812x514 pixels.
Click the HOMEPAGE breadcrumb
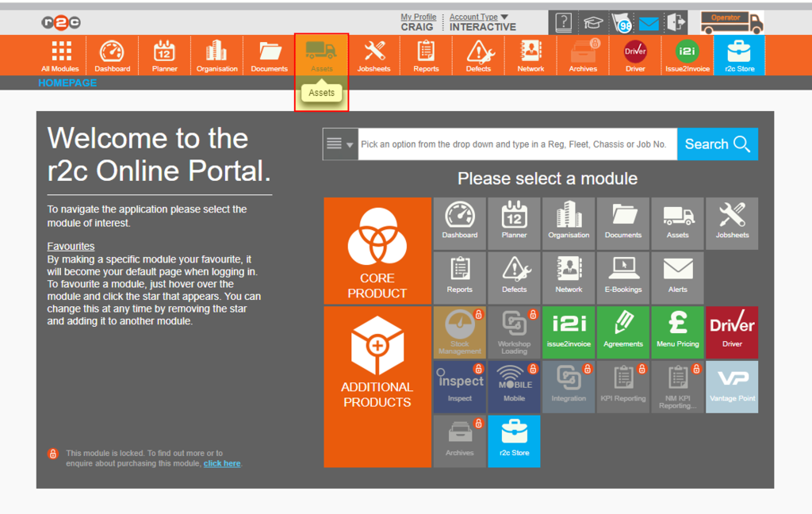coord(67,83)
